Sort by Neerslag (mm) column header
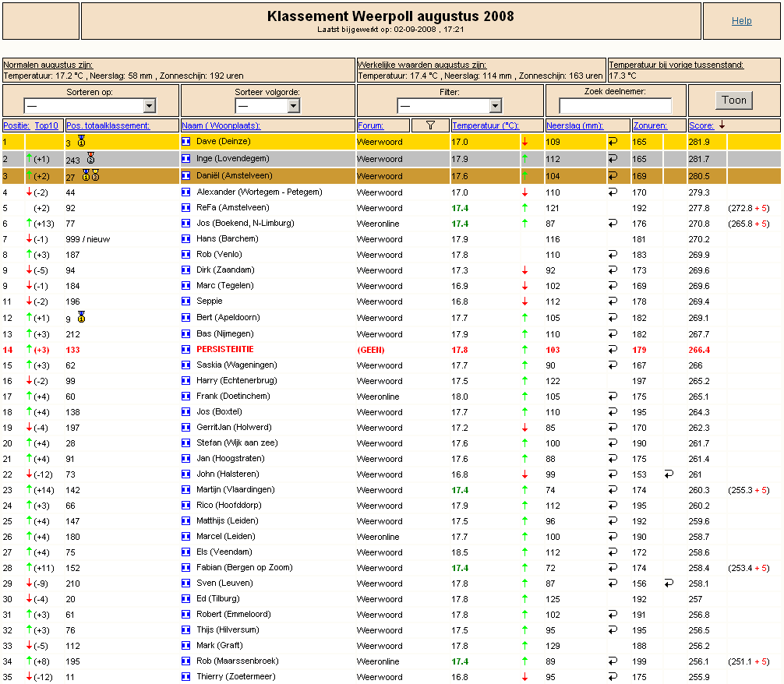This screenshot has width=784, height=684. [575, 125]
